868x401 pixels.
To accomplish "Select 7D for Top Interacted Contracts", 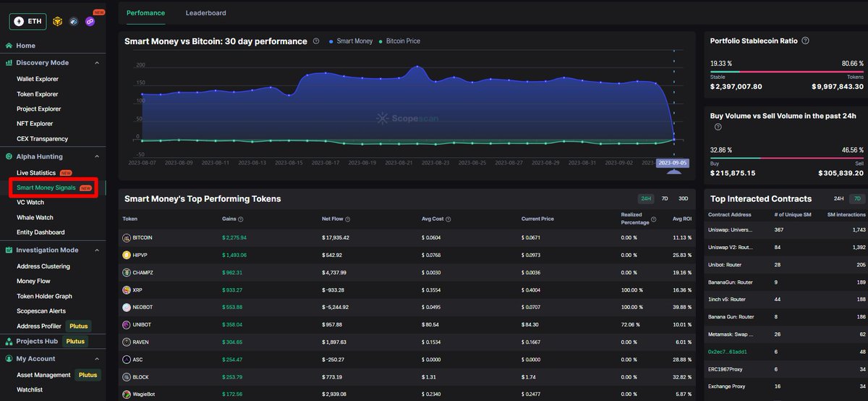I will point(857,198).
